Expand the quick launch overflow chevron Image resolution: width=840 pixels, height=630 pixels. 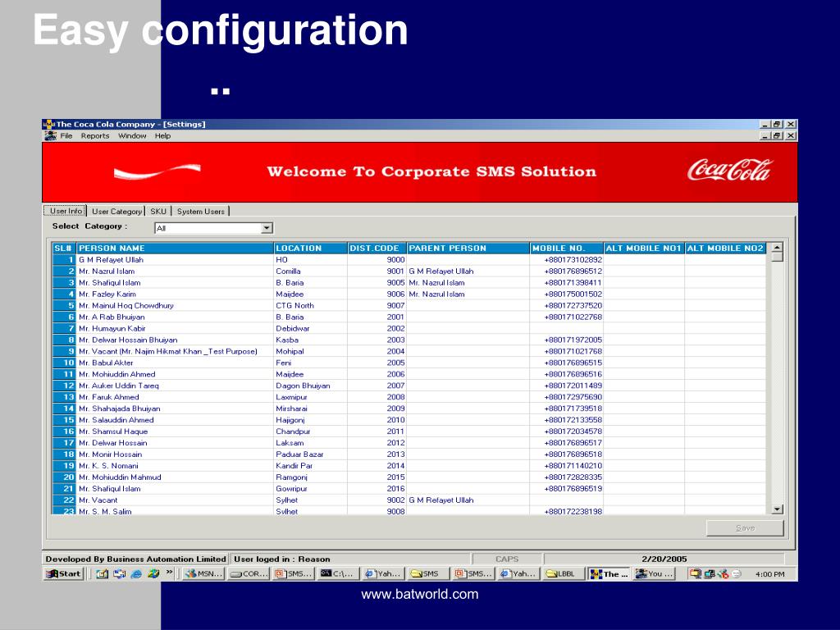coord(169,573)
